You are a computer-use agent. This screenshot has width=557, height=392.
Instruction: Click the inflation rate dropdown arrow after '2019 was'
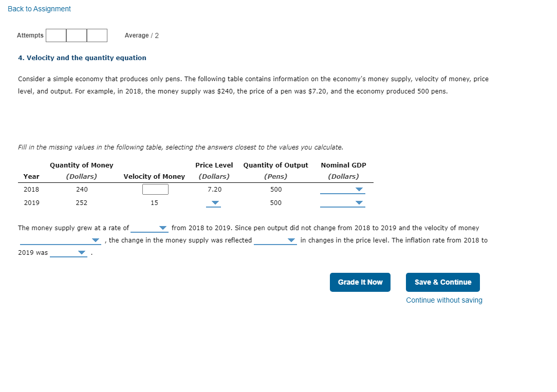(x=82, y=252)
